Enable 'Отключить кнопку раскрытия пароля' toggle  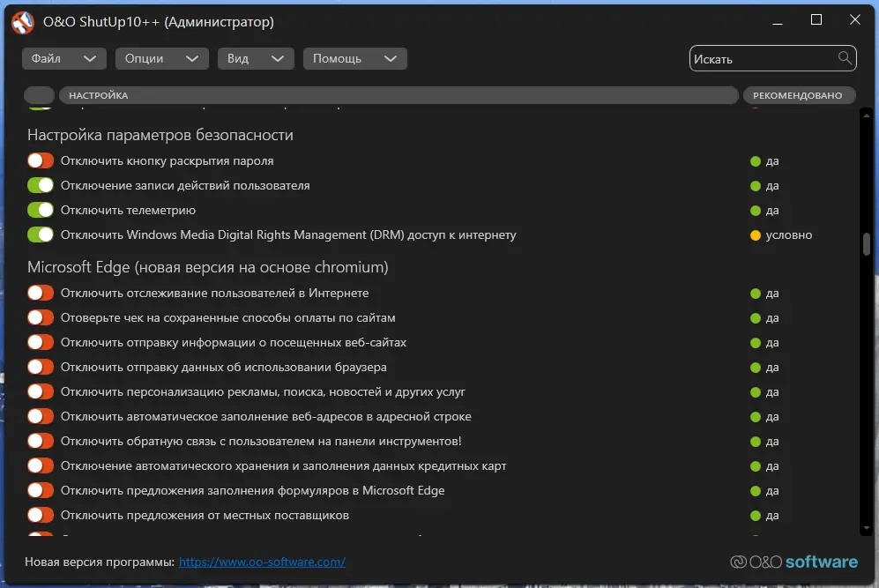click(x=41, y=161)
